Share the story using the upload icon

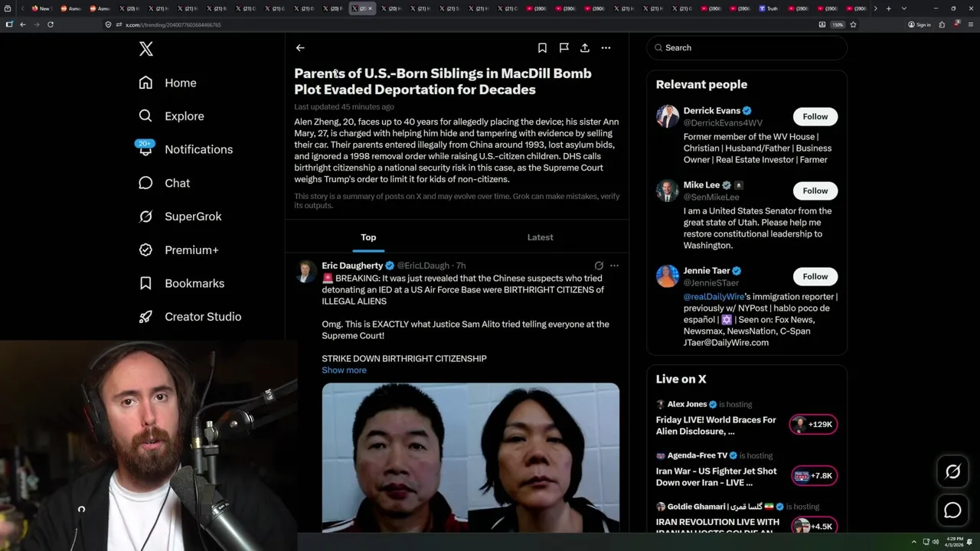pyautogui.click(x=585, y=47)
